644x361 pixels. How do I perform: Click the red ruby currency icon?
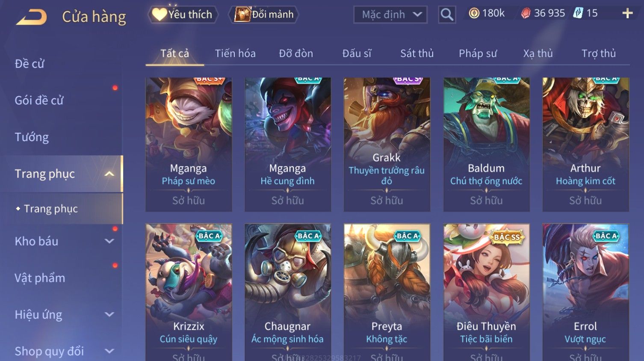(x=526, y=14)
